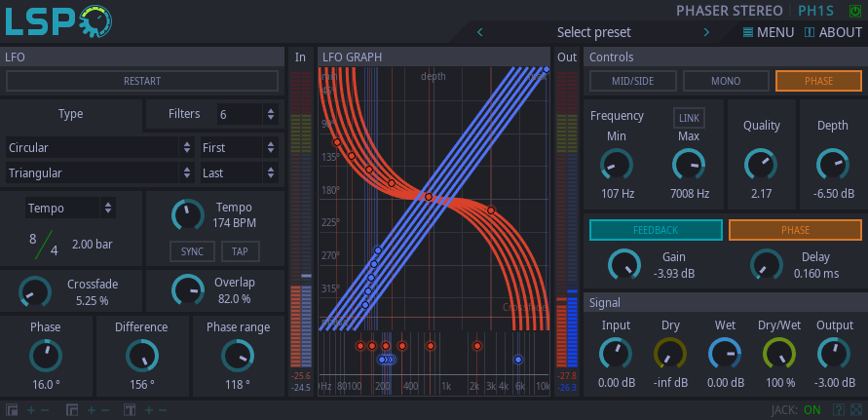
Task: Click the Dry/Wet knob
Action: coord(777,353)
